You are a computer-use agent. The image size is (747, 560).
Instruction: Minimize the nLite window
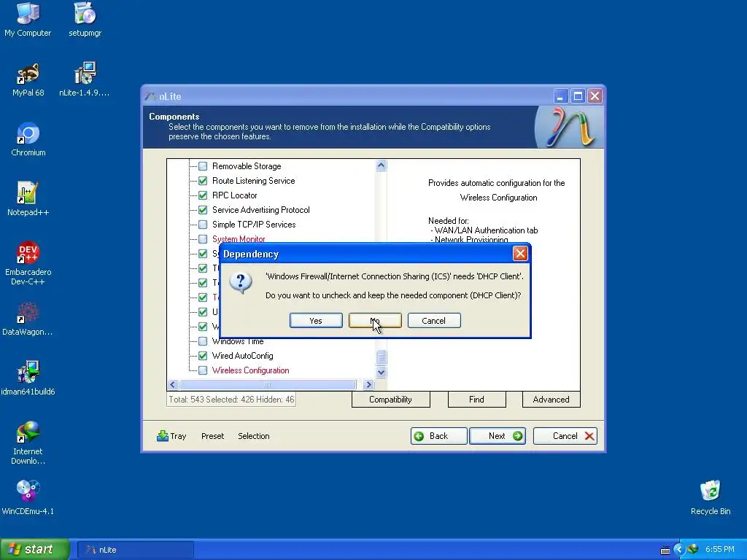point(561,96)
